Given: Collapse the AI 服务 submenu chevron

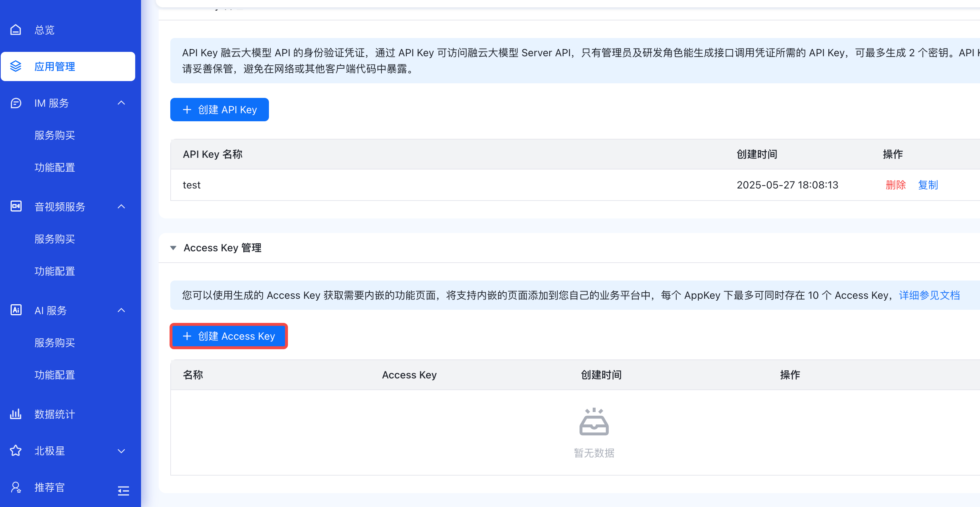Looking at the screenshot, I should tap(121, 310).
